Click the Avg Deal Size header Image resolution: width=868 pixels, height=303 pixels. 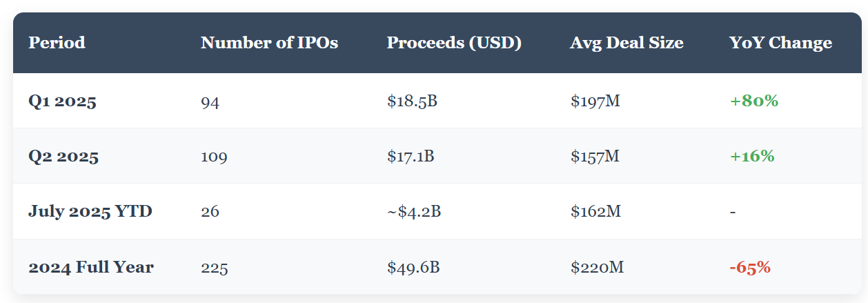(627, 43)
